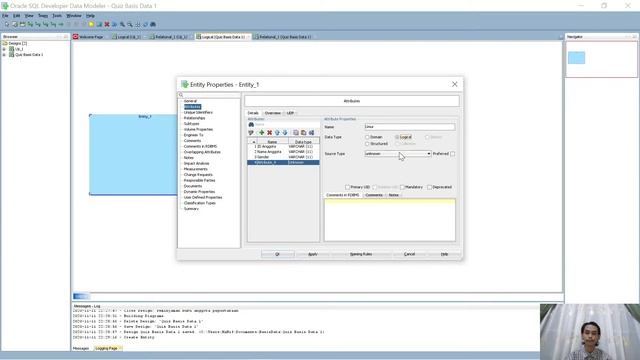Click the Designs folder icon in Browser
Image resolution: width=640 pixels, height=360 pixels.
pyautogui.click(x=5, y=43)
